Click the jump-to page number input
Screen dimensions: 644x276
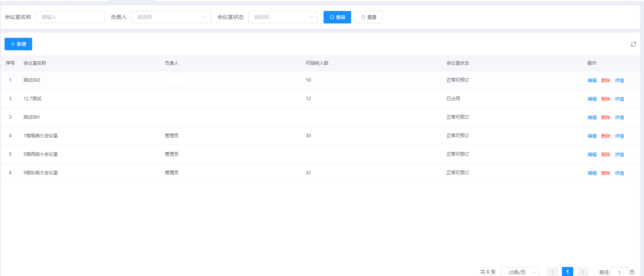[619, 272]
